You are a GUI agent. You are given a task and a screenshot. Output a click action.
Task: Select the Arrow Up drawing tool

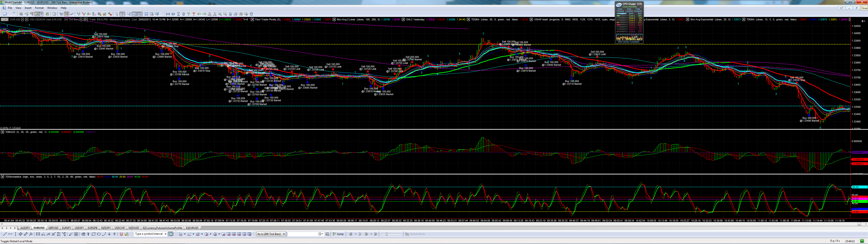[x=115, y=234]
